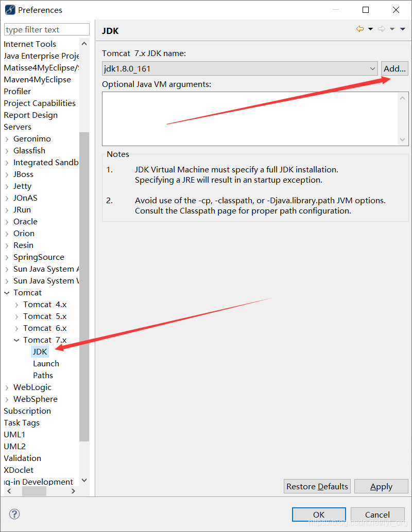Select Paths under Tomcat 7.x

pyautogui.click(x=43, y=375)
